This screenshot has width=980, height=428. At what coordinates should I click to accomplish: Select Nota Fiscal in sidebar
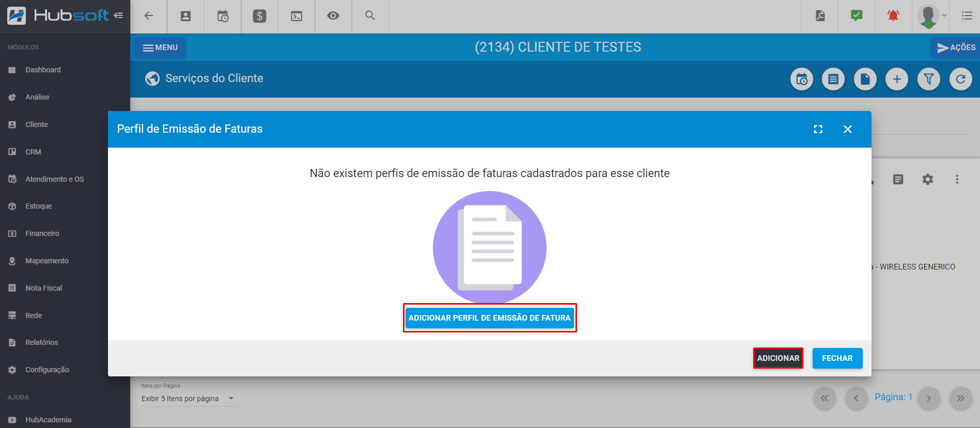[43, 288]
